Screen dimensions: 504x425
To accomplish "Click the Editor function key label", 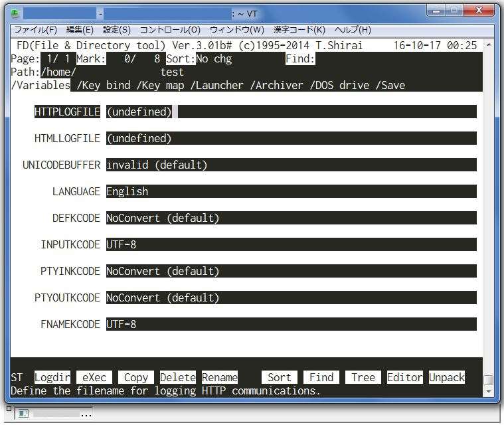I will 404,377.
